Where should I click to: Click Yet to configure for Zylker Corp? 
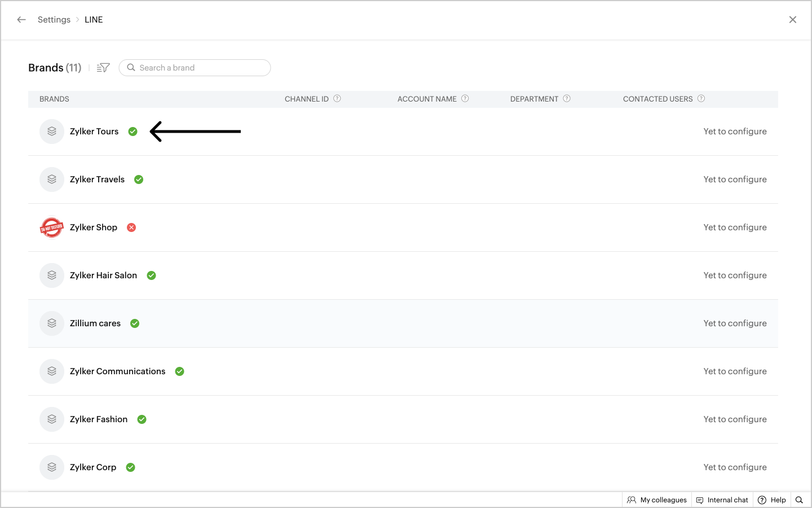pyautogui.click(x=735, y=467)
